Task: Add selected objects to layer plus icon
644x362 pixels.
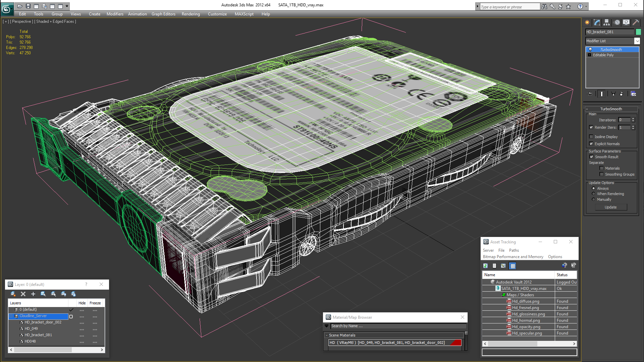Action: tap(33, 294)
